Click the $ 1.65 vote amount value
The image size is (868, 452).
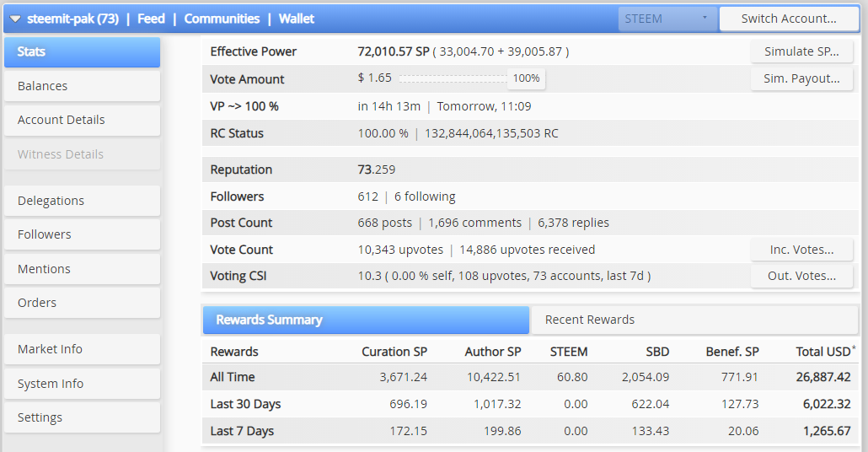(x=375, y=78)
